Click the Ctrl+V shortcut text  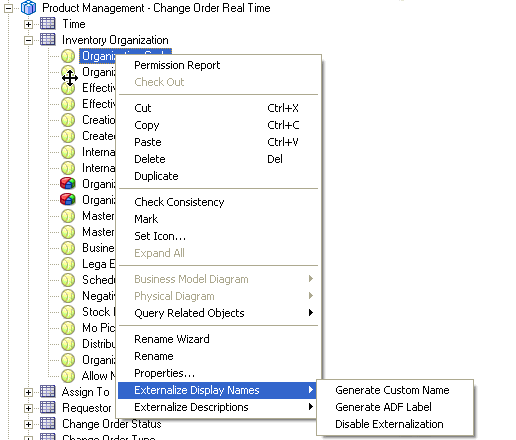point(283,142)
